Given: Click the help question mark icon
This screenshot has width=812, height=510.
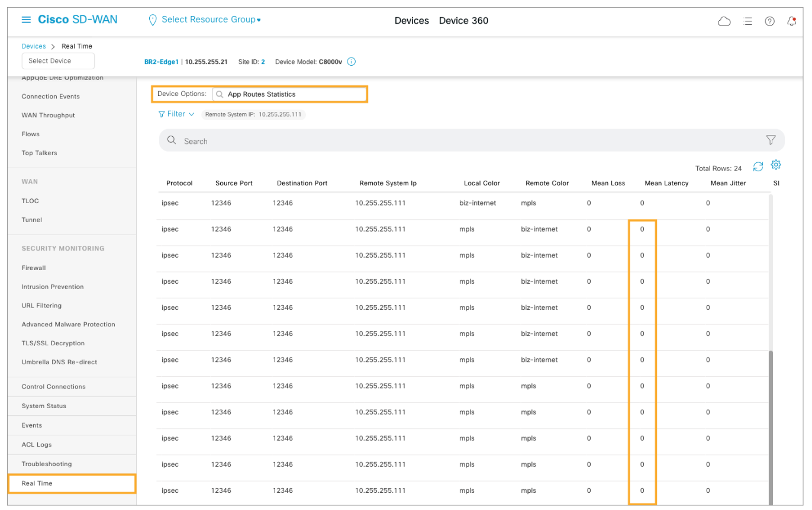Looking at the screenshot, I should click(x=769, y=21).
